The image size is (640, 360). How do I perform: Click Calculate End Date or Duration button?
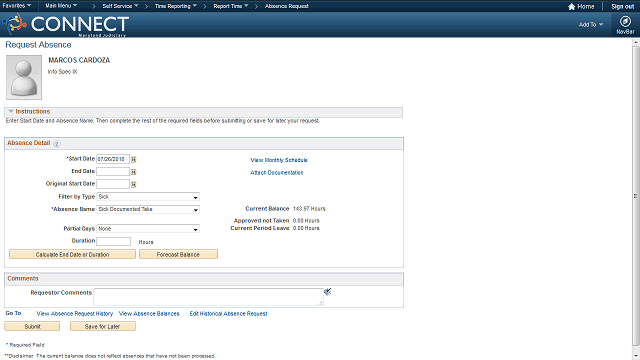(72, 254)
